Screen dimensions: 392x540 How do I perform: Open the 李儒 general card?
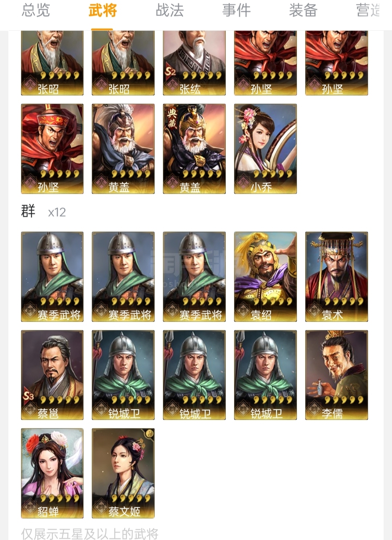click(336, 375)
